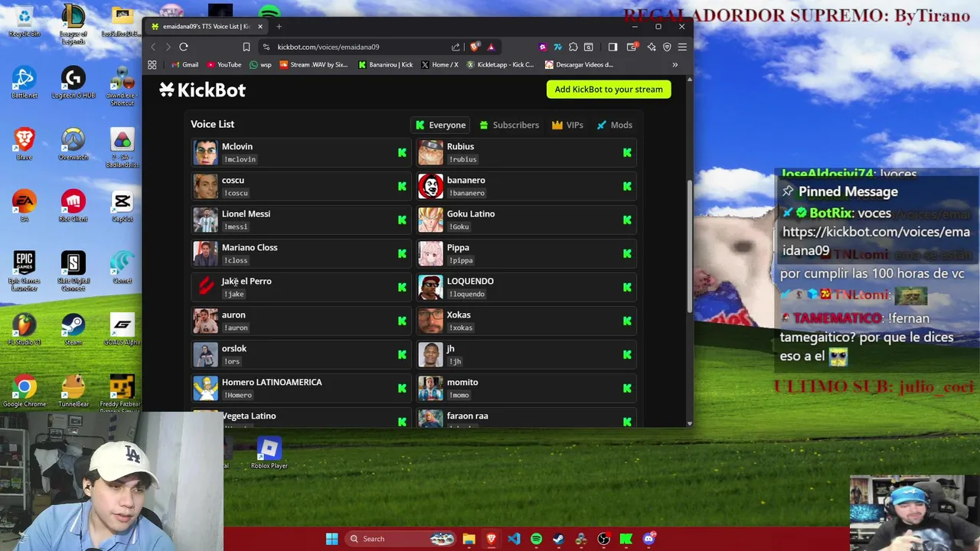Open Brave VPN shield icon
Image resolution: width=980 pixels, height=551 pixels.
(667, 47)
